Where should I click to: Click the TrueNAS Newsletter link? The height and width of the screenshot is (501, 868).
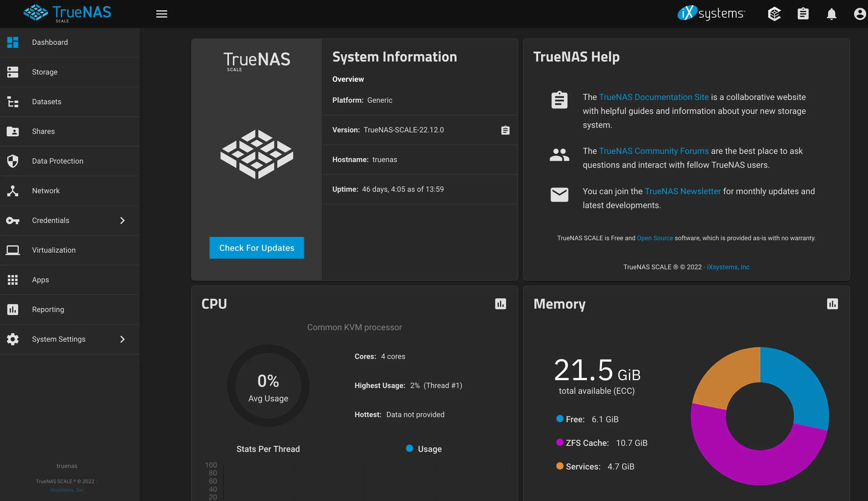682,191
